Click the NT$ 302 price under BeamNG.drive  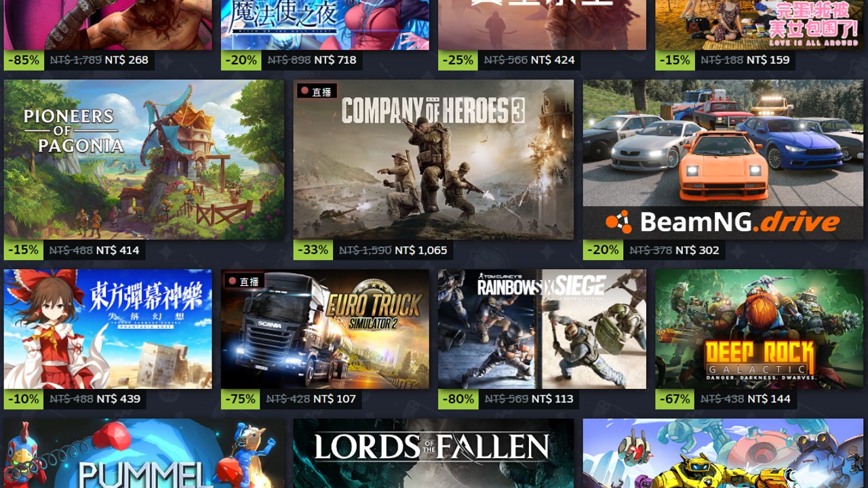pos(698,250)
